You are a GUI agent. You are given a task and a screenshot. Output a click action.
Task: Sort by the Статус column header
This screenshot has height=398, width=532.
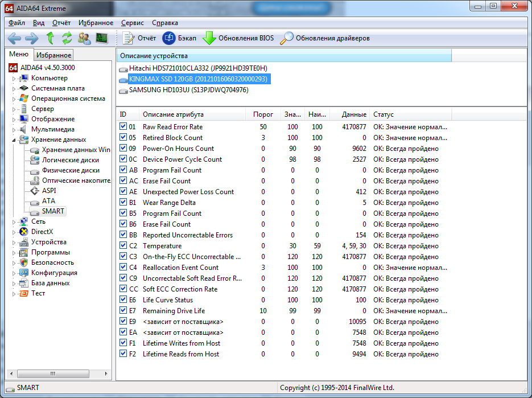click(x=411, y=114)
